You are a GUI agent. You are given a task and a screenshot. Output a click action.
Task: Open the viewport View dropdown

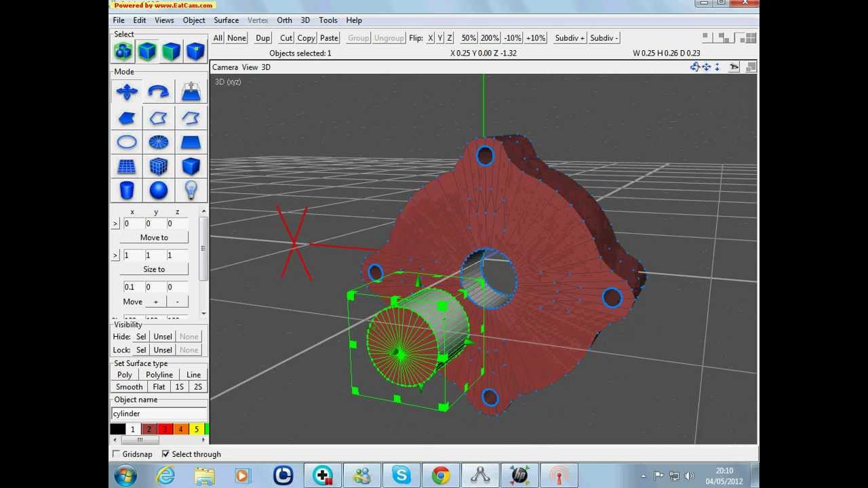pos(250,67)
